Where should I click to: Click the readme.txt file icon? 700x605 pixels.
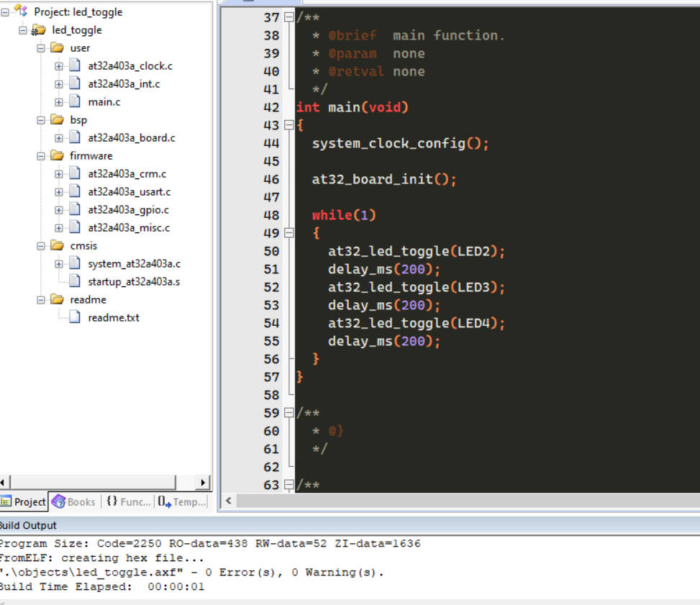(75, 317)
